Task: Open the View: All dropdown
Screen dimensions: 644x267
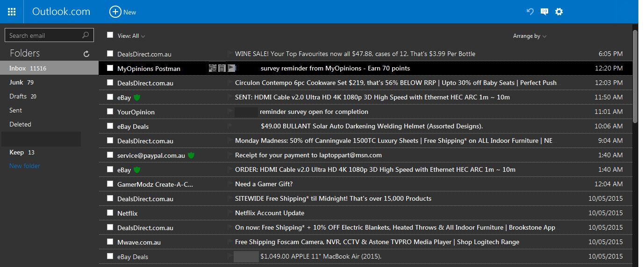Action: point(131,36)
